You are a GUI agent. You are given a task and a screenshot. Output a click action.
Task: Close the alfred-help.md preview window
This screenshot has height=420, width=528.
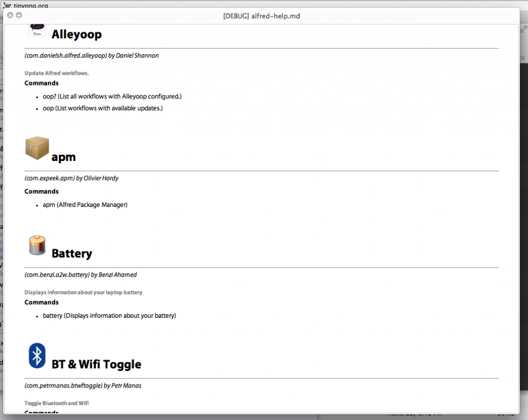tap(10, 15)
